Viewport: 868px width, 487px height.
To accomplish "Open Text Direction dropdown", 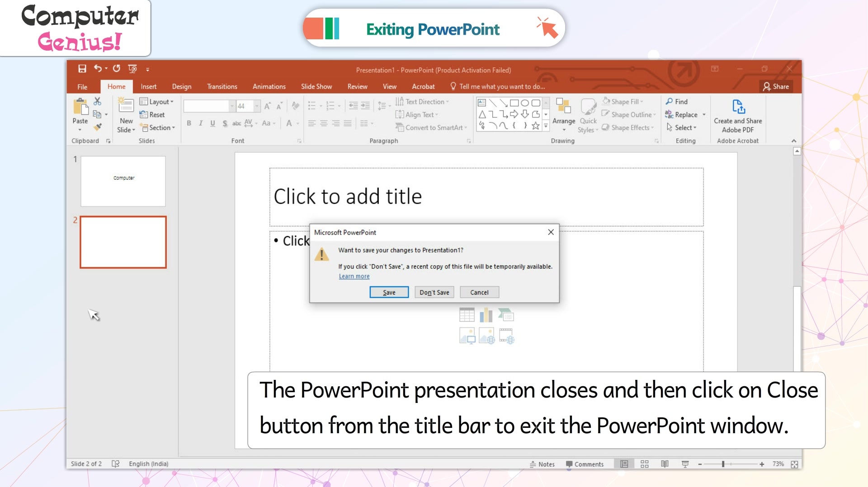I will pyautogui.click(x=422, y=102).
